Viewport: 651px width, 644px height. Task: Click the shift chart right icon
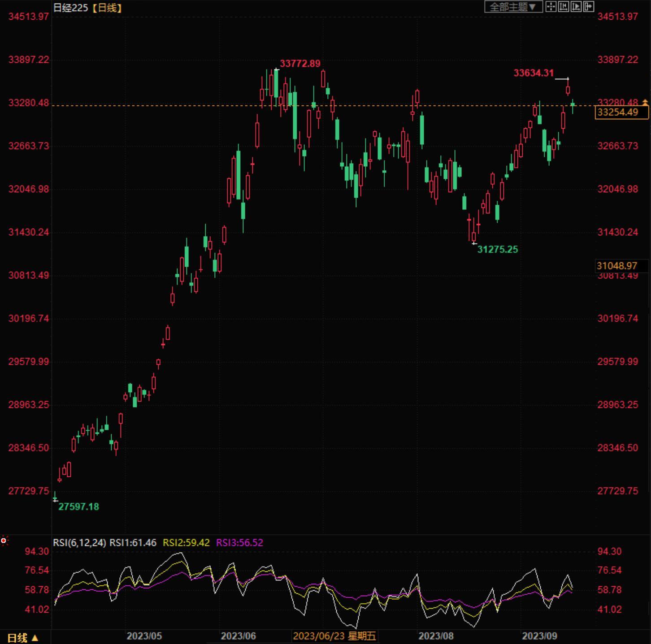(x=589, y=7)
